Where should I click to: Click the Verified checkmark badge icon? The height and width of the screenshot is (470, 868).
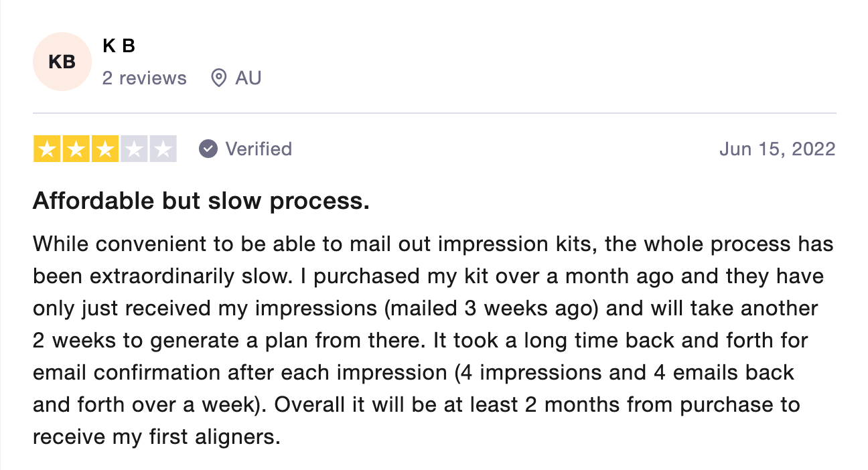click(x=208, y=149)
